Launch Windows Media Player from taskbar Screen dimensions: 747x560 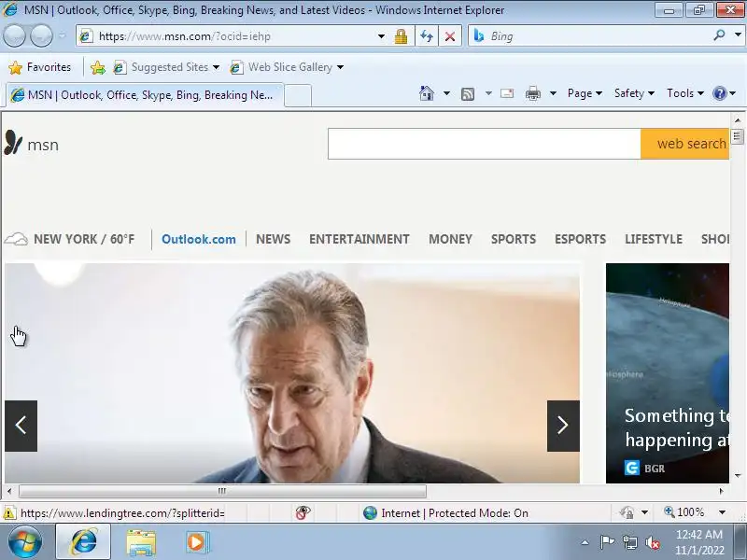coord(196,542)
